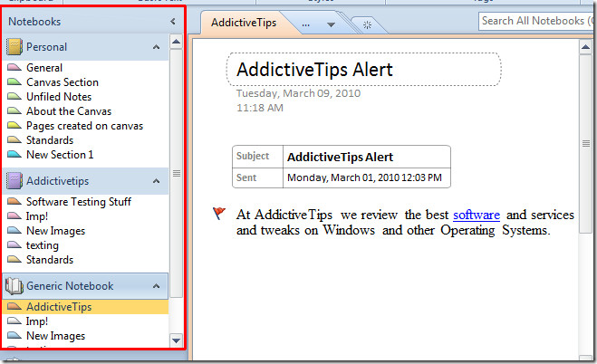
Task: Click the Monday, March 01, 2010 sent cell
Action: coord(367,177)
